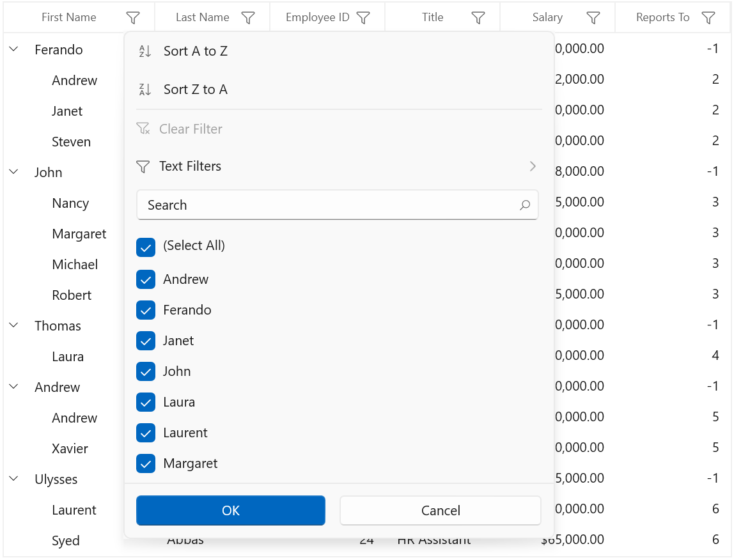Uncheck the Margaret filter checkbox
The height and width of the screenshot is (560, 734).
146,463
